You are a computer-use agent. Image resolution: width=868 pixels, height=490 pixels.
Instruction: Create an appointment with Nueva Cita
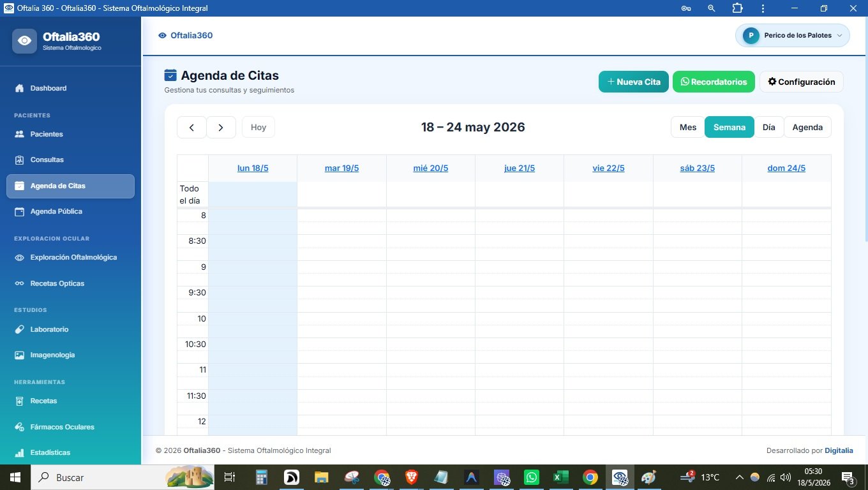point(634,82)
